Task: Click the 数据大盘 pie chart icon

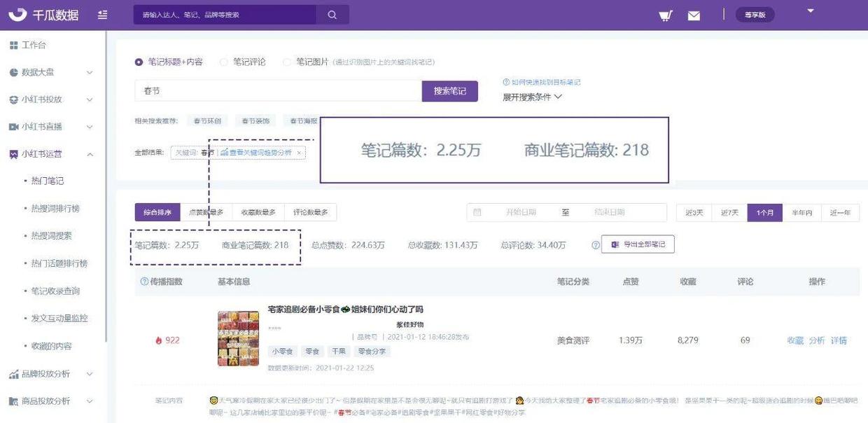Action: (x=12, y=71)
